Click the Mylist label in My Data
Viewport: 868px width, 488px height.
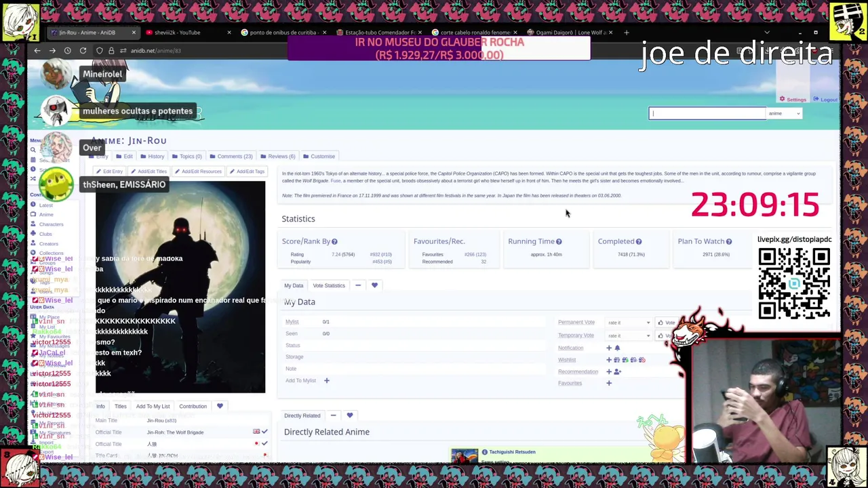pyautogui.click(x=292, y=322)
